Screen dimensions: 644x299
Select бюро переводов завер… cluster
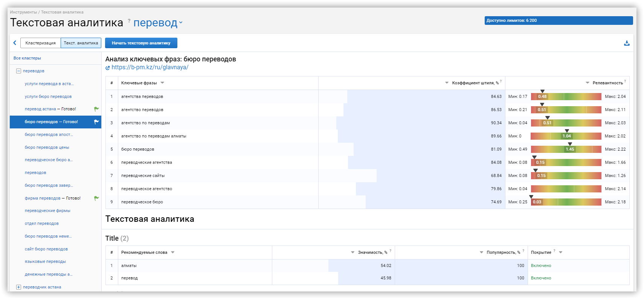coord(49,185)
